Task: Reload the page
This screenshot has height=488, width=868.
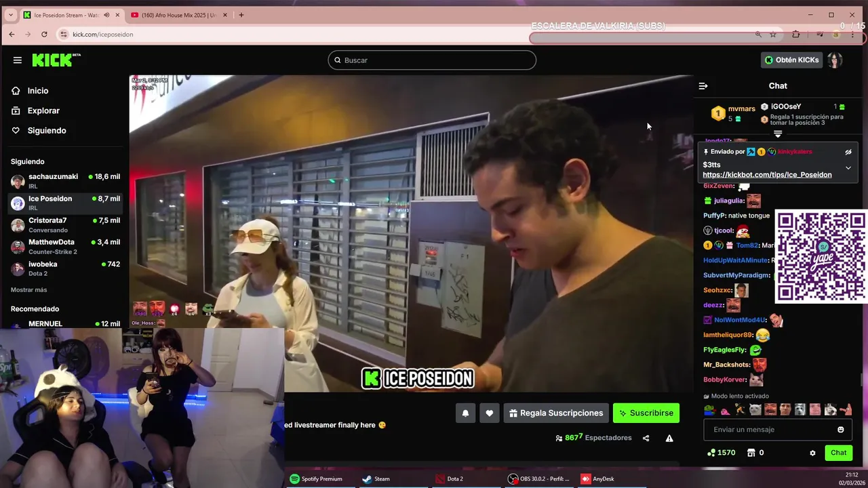Action: tap(44, 35)
